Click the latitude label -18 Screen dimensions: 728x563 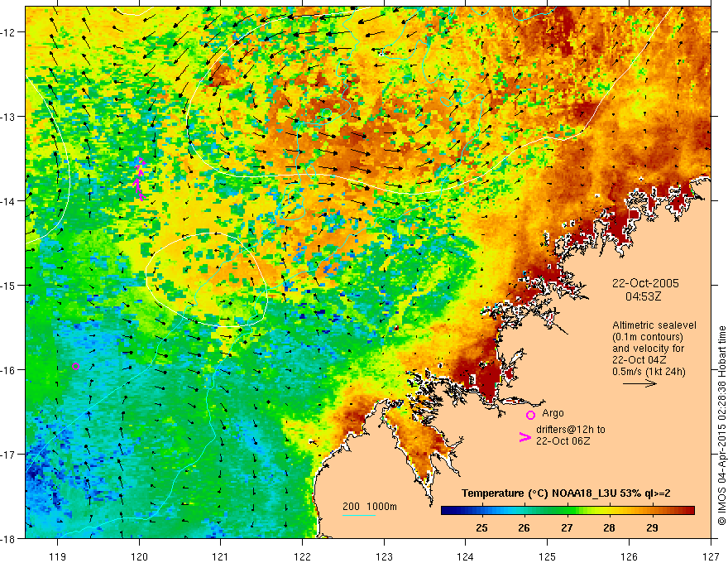coord(9,538)
